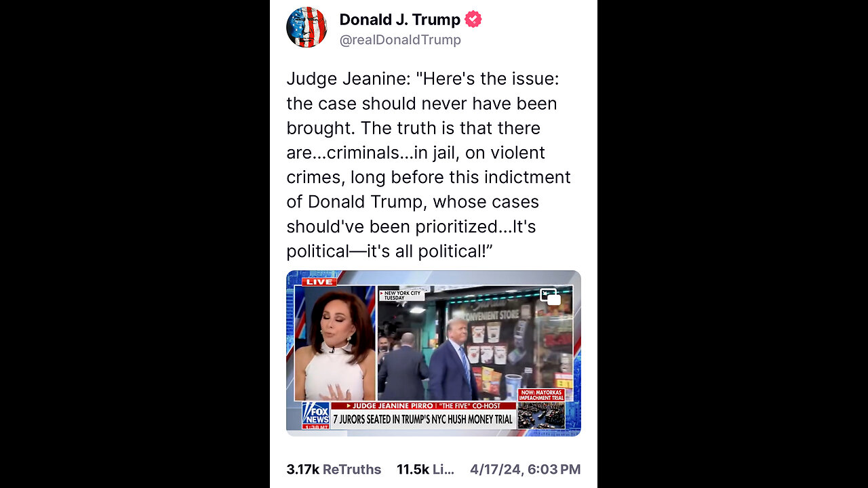Click the Judge Jeanine speaker panel

pos(335,343)
